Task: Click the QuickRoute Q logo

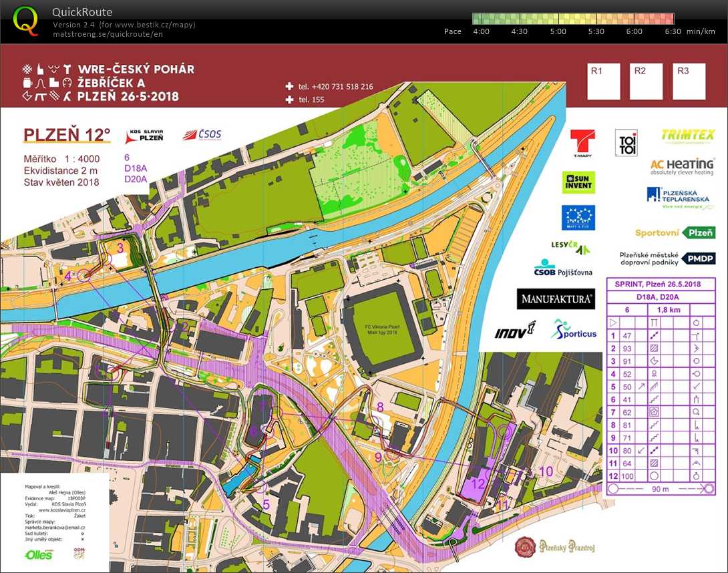Action: 25,21
